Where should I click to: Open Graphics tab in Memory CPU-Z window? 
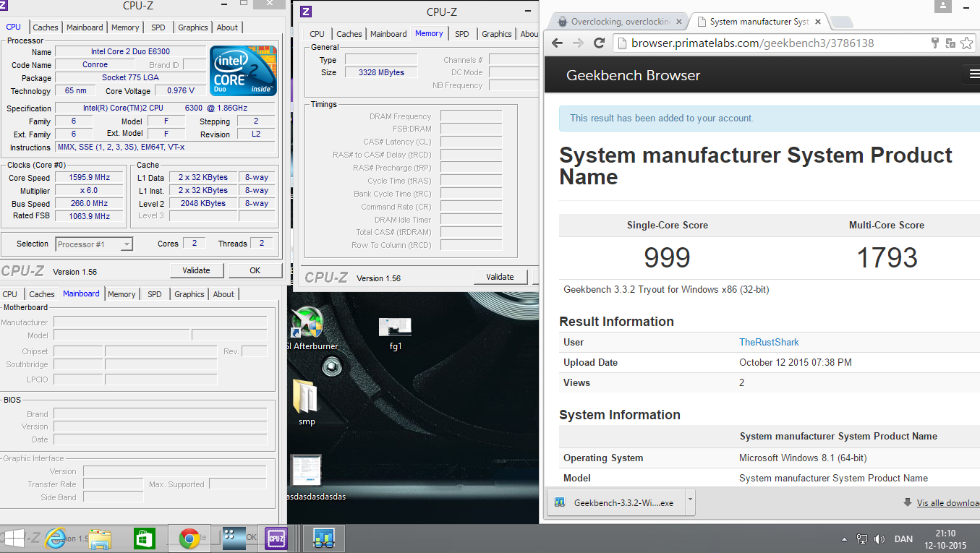(497, 34)
